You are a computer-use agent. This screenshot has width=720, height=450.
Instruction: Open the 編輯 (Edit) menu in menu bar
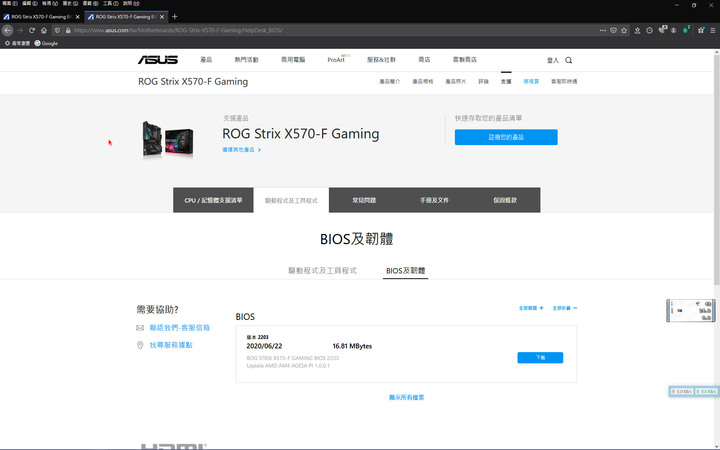(30, 3)
